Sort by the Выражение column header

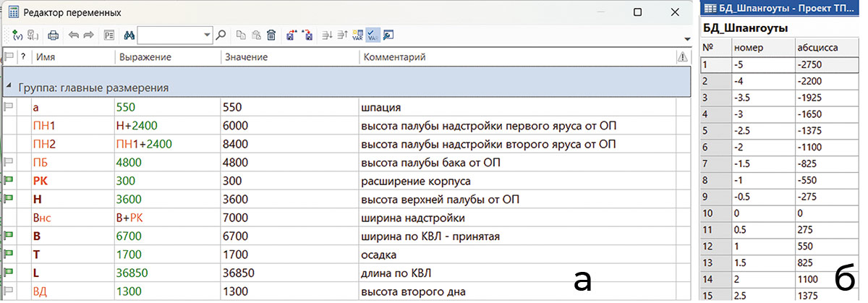(145, 57)
